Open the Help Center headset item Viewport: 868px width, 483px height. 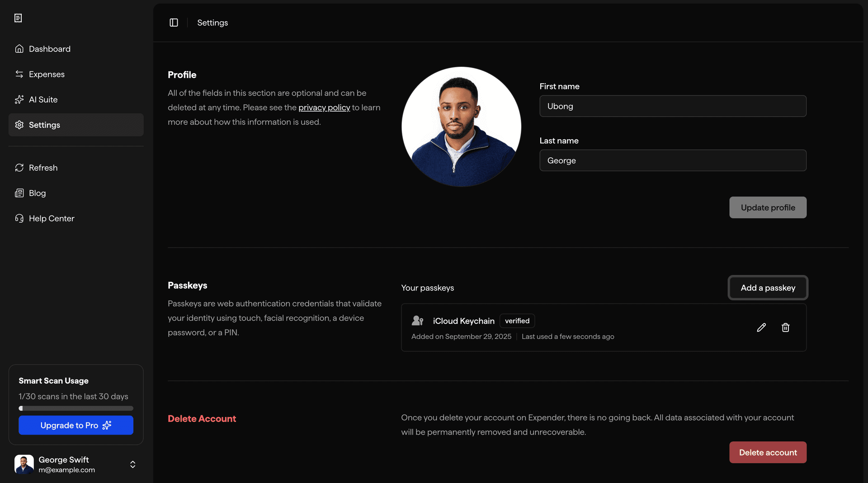tap(51, 218)
